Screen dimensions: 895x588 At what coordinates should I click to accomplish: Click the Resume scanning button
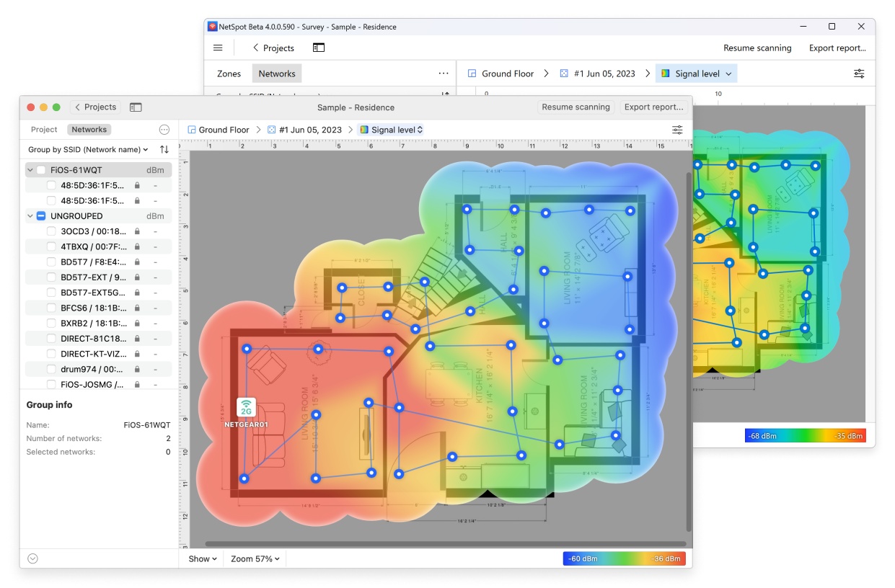tap(576, 107)
